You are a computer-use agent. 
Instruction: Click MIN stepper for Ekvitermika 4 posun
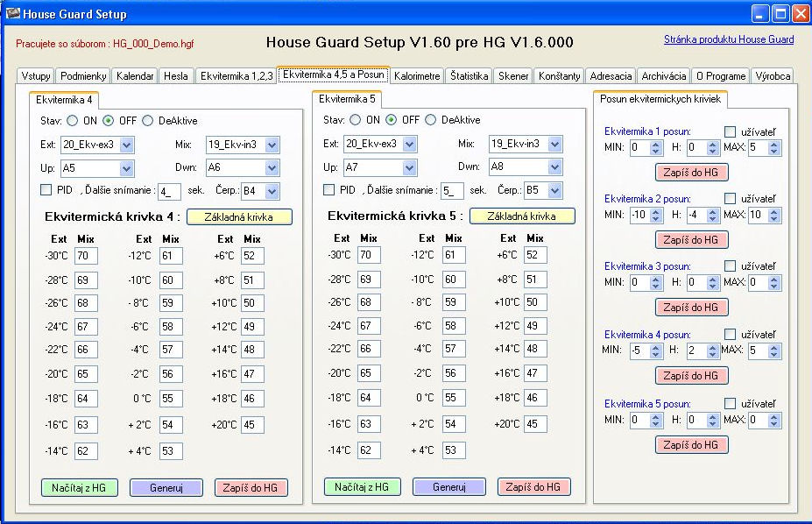655,351
